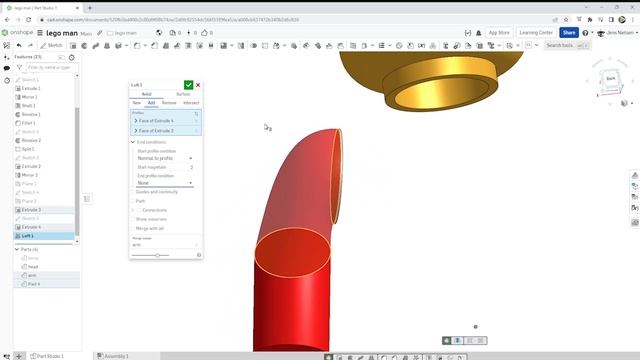Open the feature list rollback clock icon
Screen dimensions: 640x360
click(x=72, y=57)
